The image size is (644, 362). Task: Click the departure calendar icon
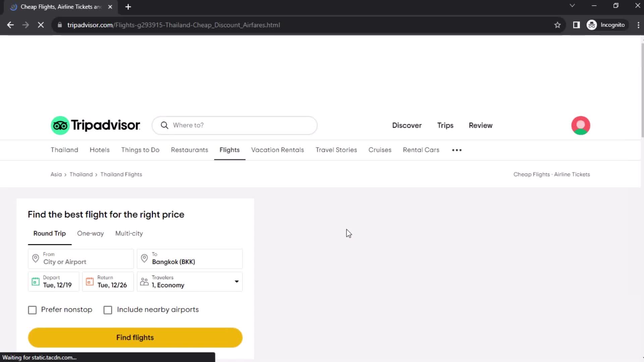point(35,282)
